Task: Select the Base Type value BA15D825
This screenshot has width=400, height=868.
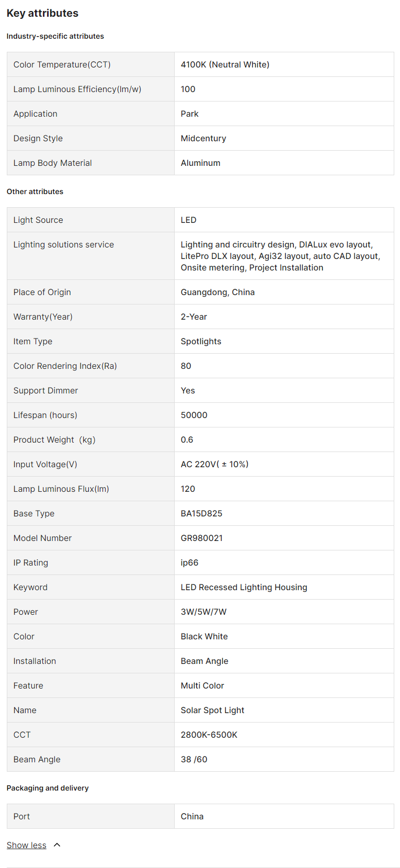Action: pos(201,513)
